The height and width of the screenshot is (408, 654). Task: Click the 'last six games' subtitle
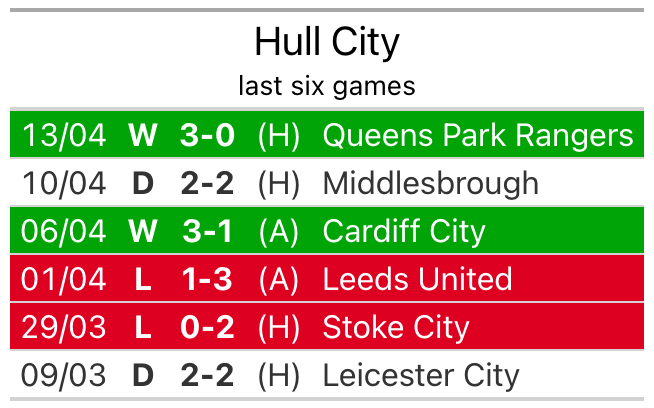pyautogui.click(x=327, y=86)
